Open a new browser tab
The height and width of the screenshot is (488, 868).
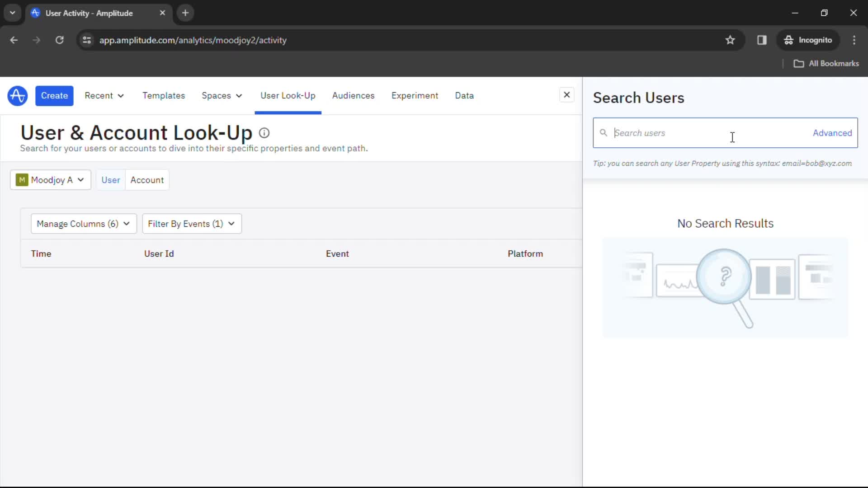185,13
